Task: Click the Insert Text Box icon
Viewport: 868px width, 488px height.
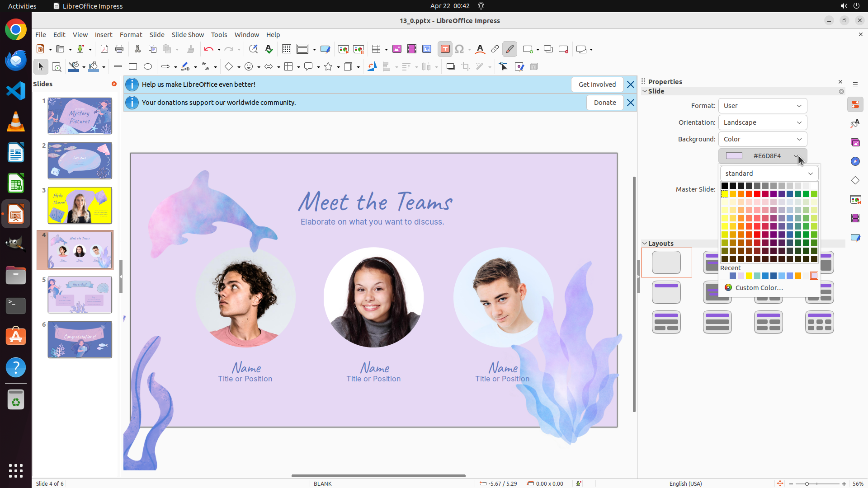Action: tap(445, 49)
